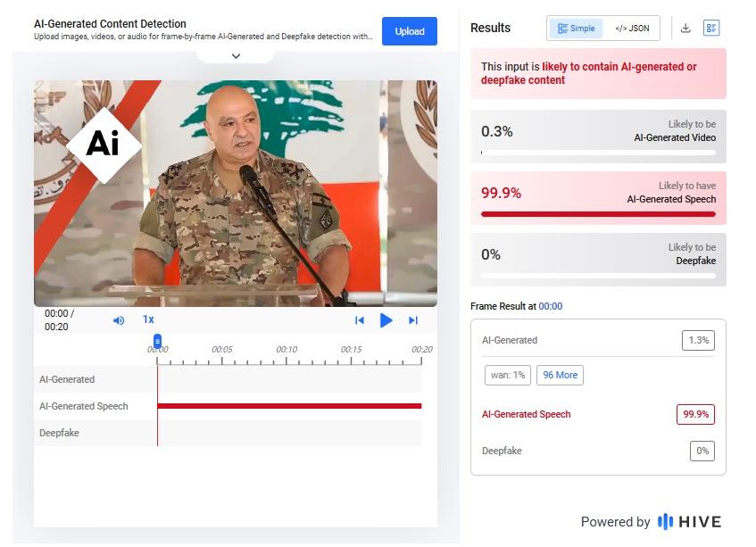Switch to Simple results view
The width and height of the screenshot is (756, 547).
pyautogui.click(x=576, y=29)
